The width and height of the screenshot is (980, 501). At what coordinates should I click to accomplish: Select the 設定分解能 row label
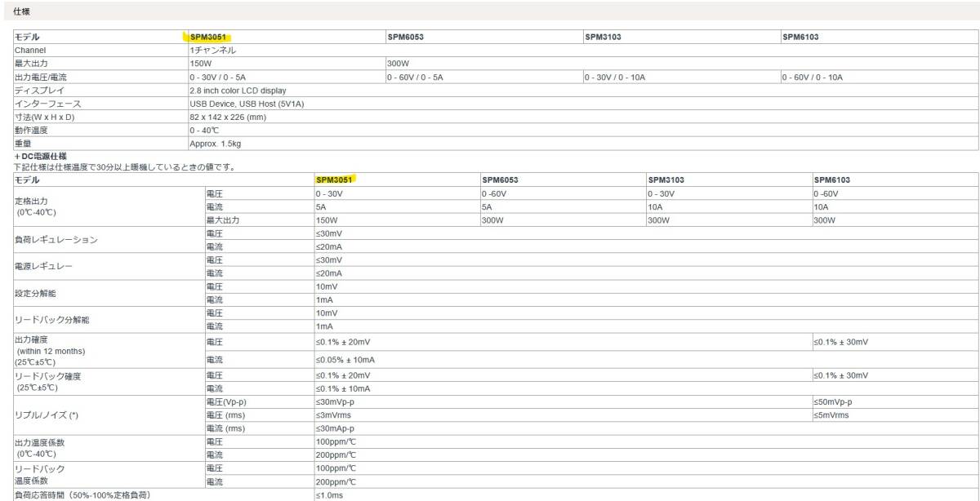35,293
